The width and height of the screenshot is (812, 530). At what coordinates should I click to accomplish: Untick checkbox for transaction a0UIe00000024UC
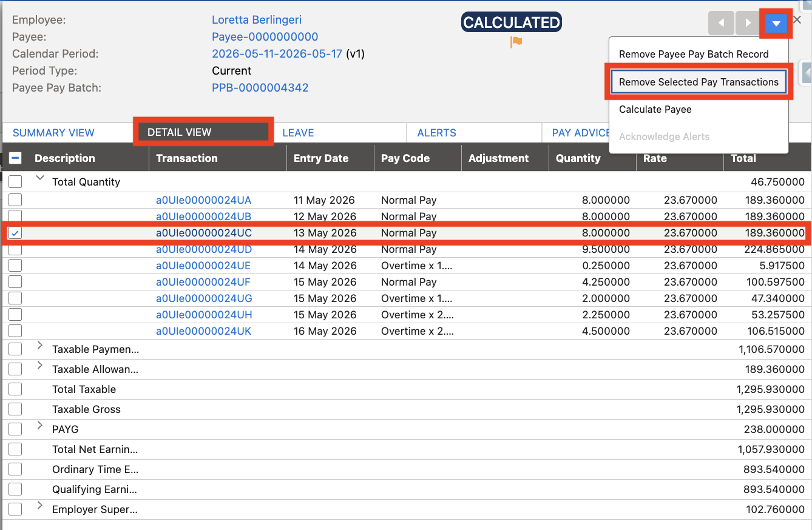(15, 233)
